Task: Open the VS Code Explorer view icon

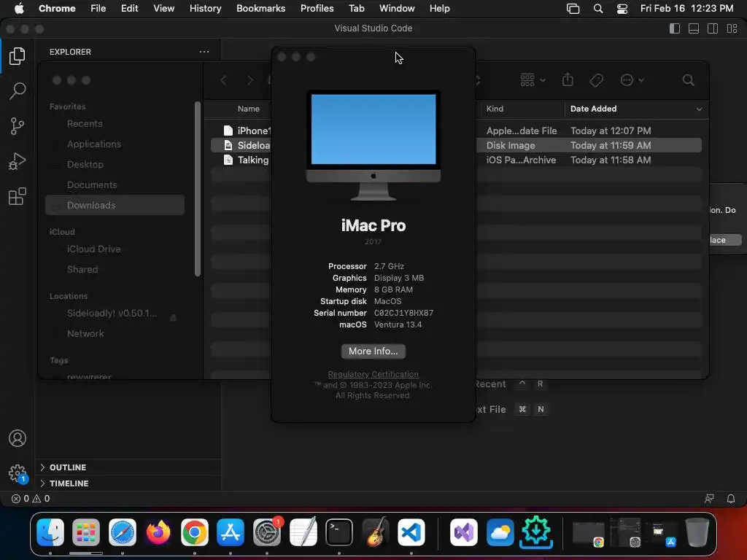Action: [x=18, y=56]
